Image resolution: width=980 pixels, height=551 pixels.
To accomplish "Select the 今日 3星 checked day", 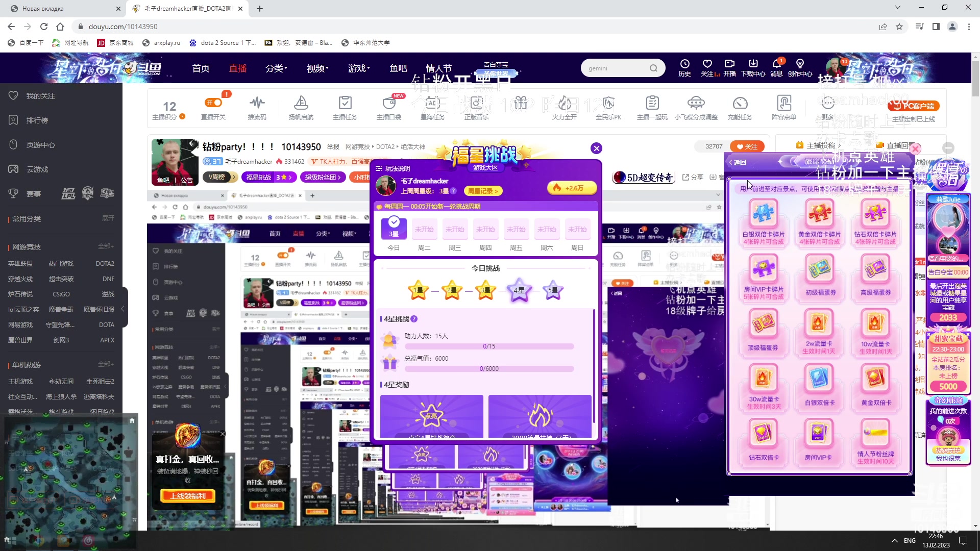I will [x=394, y=228].
